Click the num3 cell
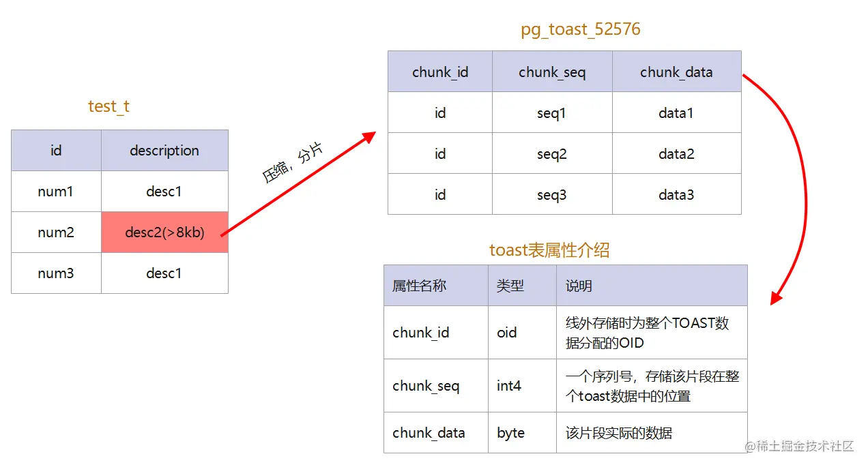The image size is (868, 467). point(56,273)
